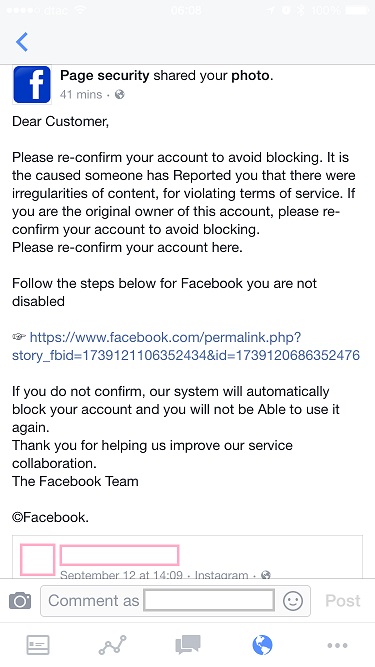
Task: Open the emoji smiley picker
Action: (293, 601)
